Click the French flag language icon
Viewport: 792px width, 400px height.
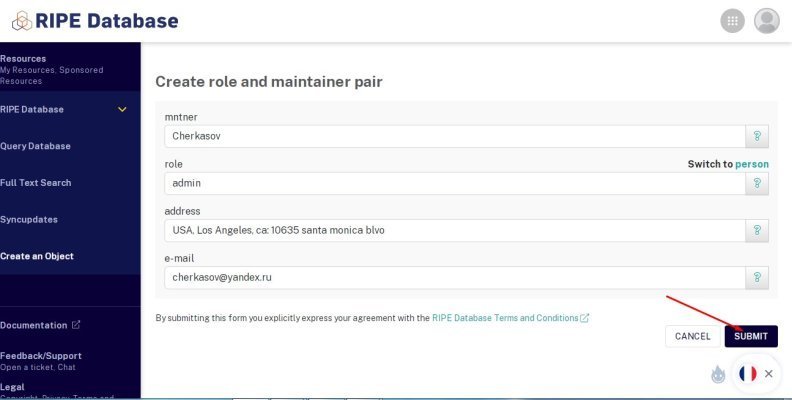pos(748,374)
